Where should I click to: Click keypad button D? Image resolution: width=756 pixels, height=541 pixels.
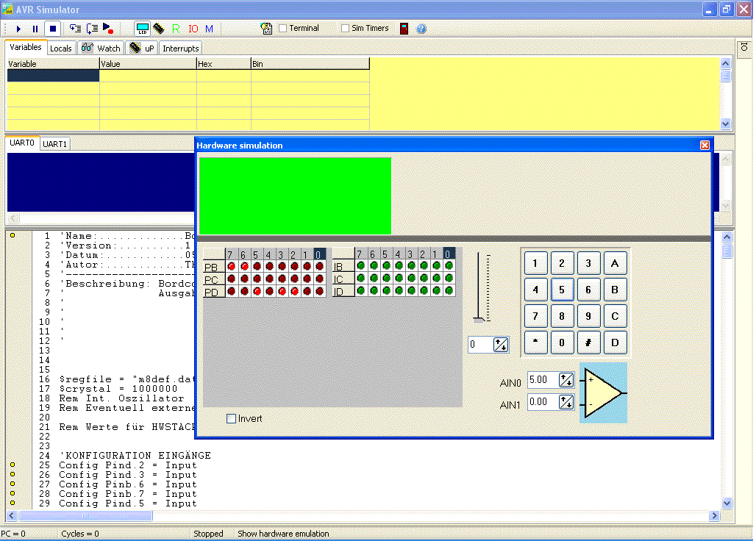[x=615, y=343]
